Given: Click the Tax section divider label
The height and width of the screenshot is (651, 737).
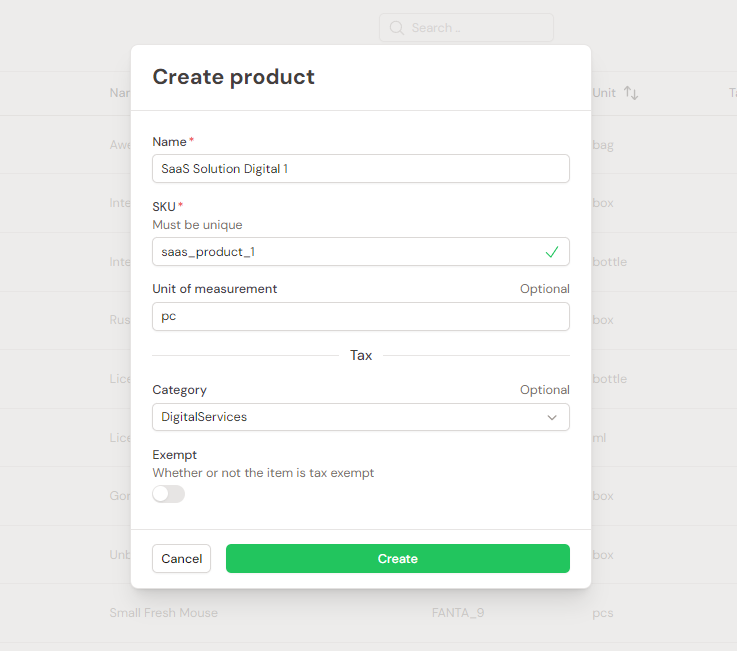Looking at the screenshot, I should click(361, 355).
